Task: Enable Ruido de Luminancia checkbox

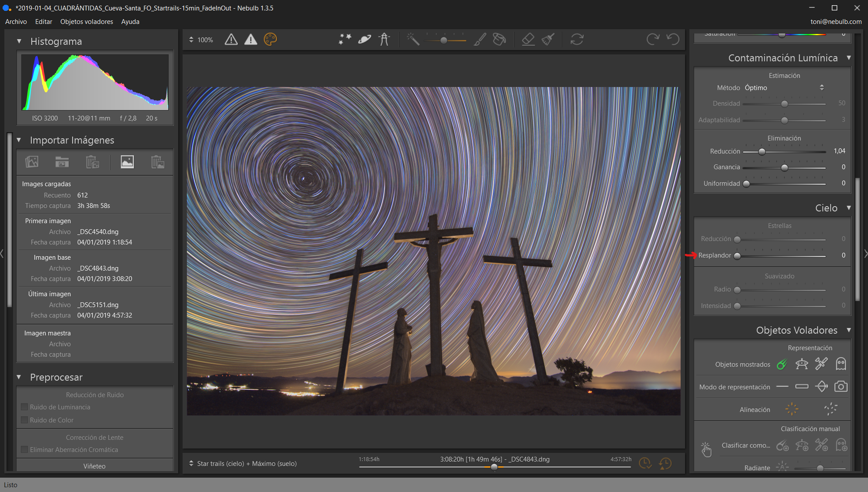Action: coord(25,407)
